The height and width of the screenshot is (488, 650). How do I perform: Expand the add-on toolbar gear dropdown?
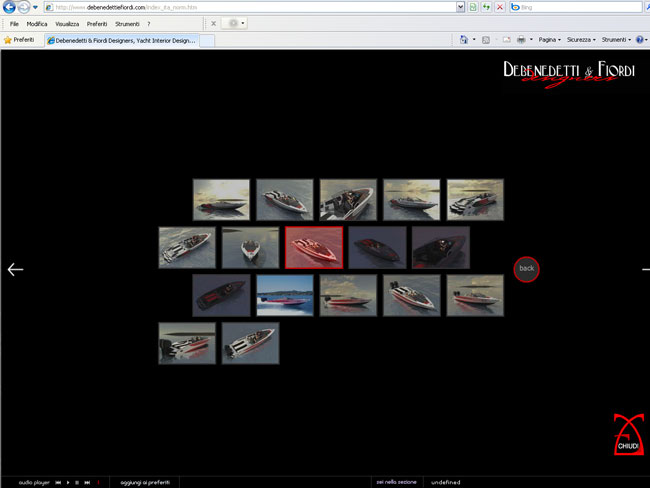coord(243,24)
